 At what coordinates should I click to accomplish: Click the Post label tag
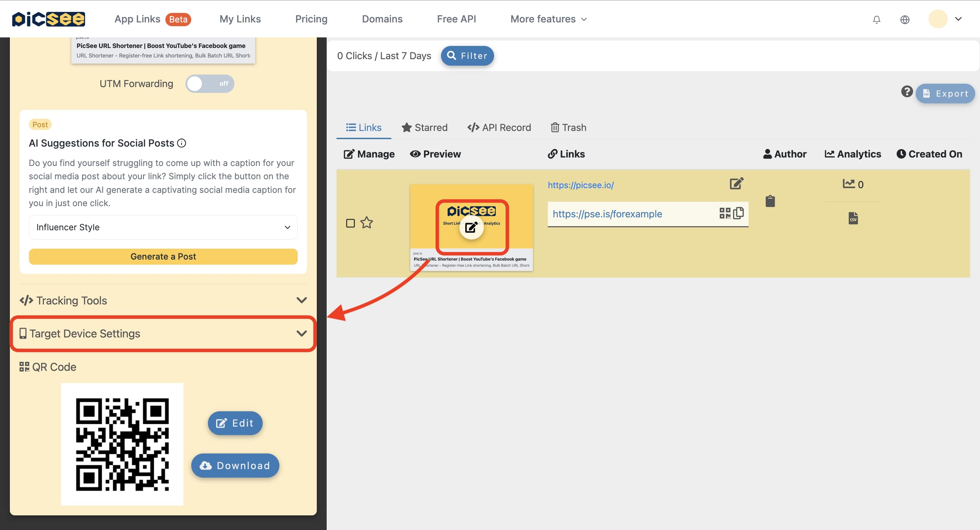tap(40, 124)
